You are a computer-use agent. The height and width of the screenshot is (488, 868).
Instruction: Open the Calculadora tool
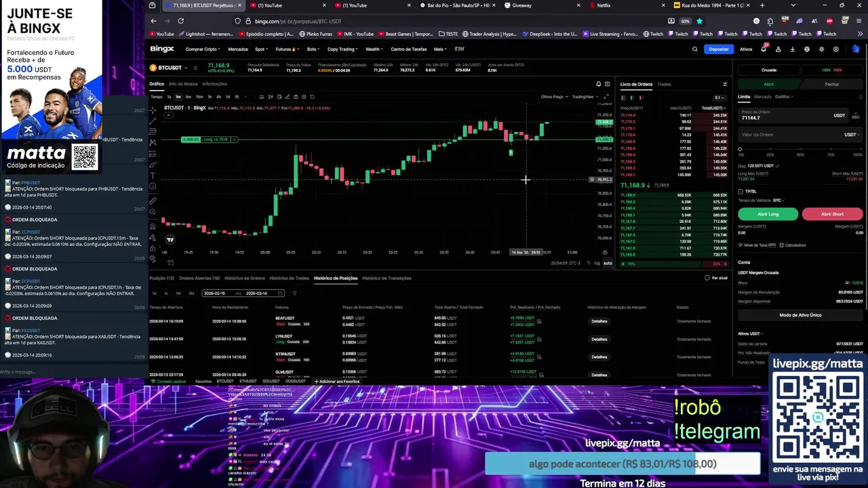[x=793, y=245]
